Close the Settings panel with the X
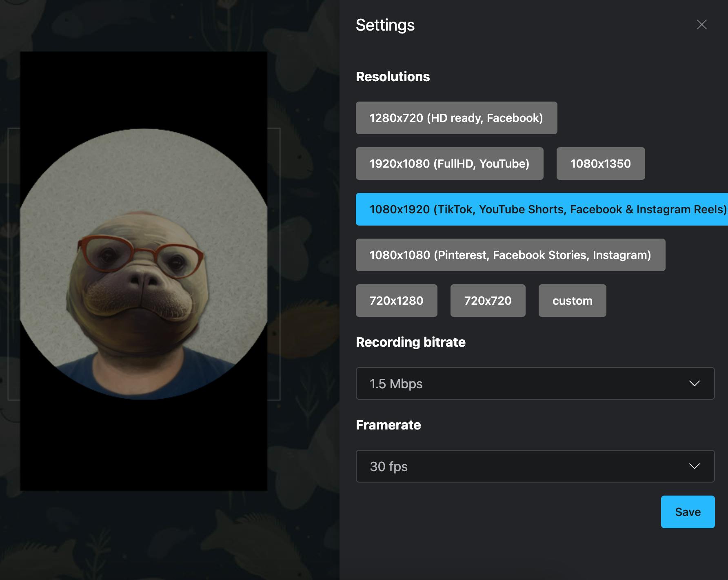Viewport: 728px width, 580px height. [701, 25]
